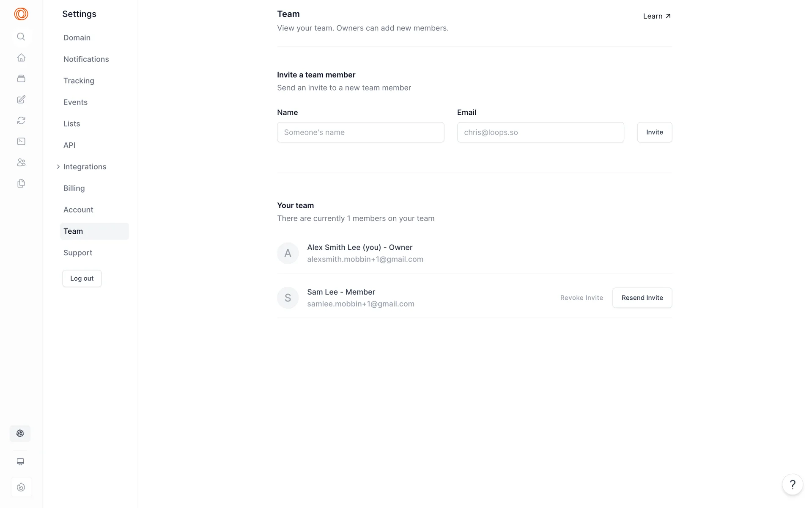
Task: Open search from the sidebar magnifier icon
Action: (21, 37)
